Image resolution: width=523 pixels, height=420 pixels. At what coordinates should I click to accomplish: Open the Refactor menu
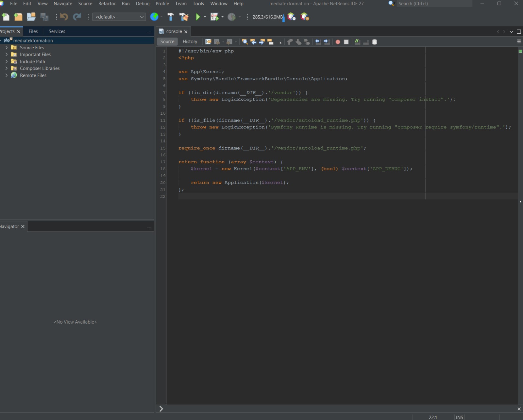107,4
